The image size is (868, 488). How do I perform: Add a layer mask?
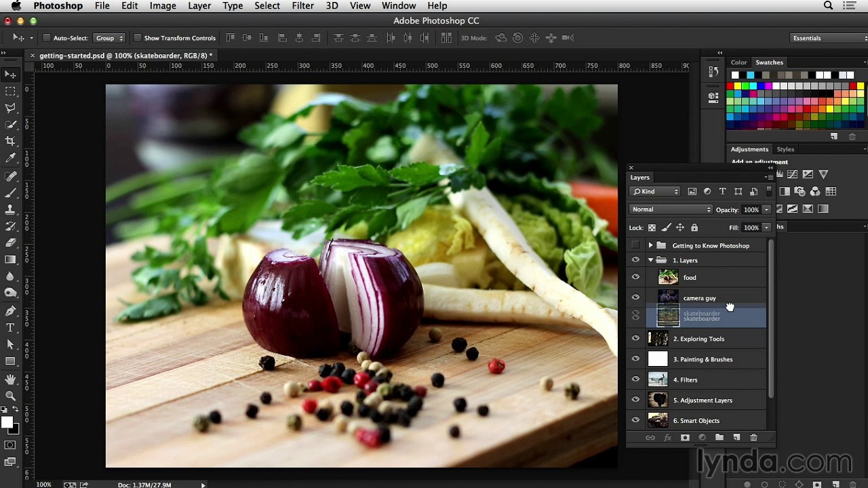tap(685, 438)
